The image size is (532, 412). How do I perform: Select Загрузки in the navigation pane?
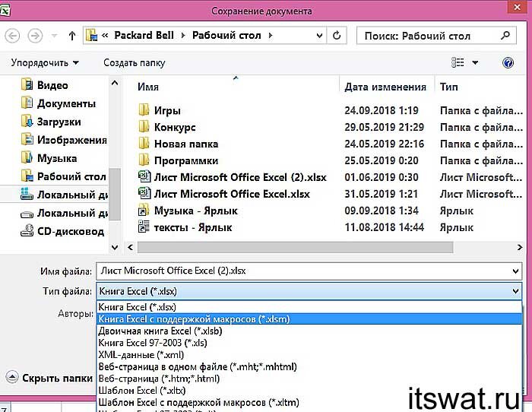(51, 122)
